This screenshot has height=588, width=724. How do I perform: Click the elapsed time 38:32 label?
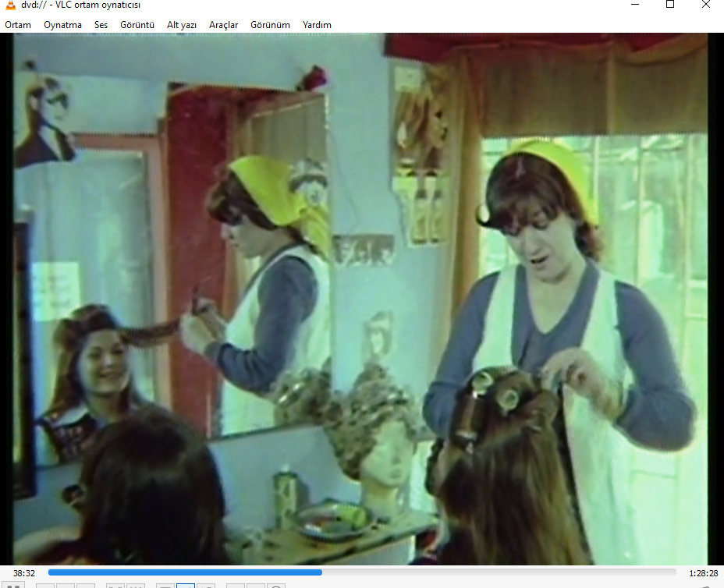tap(24, 573)
